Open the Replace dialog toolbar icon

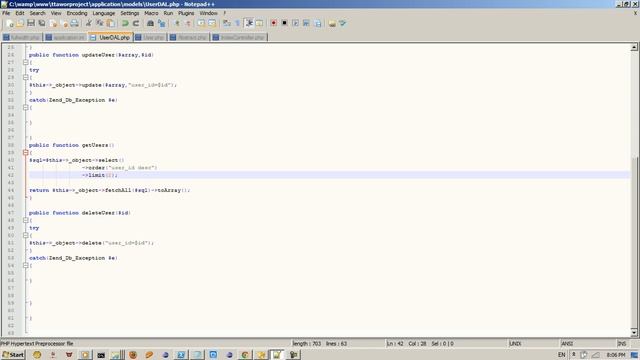click(x=162, y=23)
